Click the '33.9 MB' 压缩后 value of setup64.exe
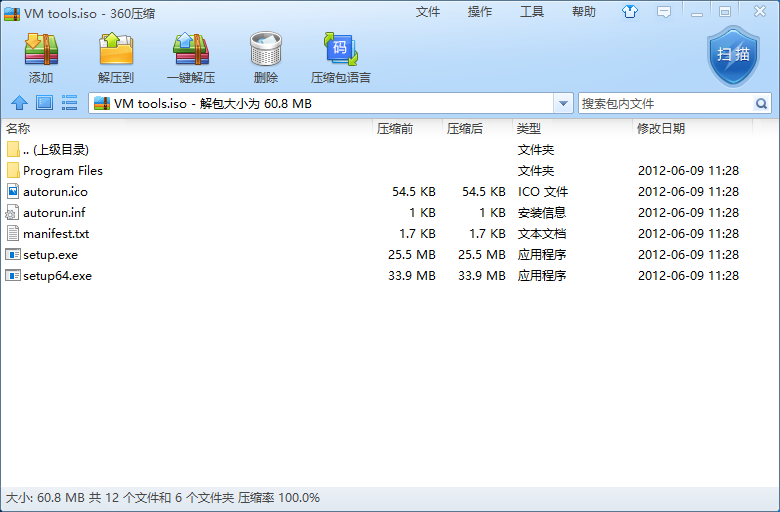 tap(482, 275)
